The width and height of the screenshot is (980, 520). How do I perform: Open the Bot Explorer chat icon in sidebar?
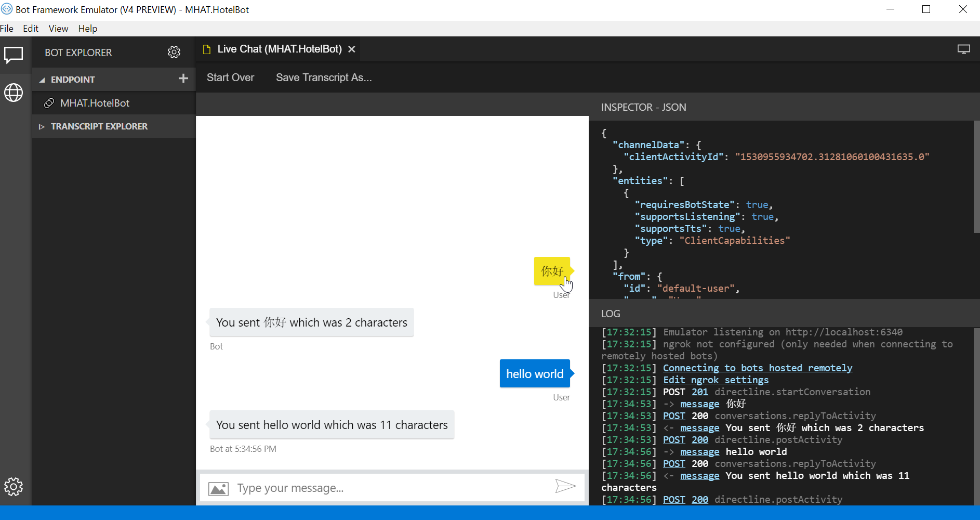click(14, 54)
